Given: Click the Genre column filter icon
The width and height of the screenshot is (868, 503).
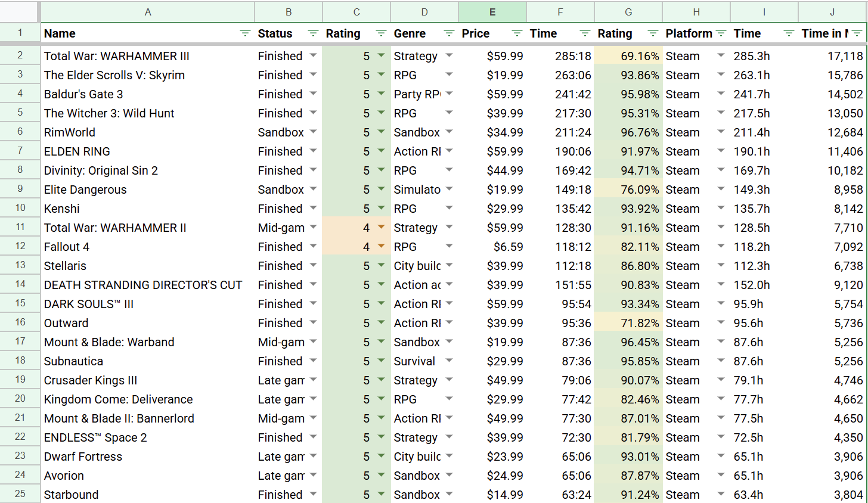Looking at the screenshot, I should 449,33.
